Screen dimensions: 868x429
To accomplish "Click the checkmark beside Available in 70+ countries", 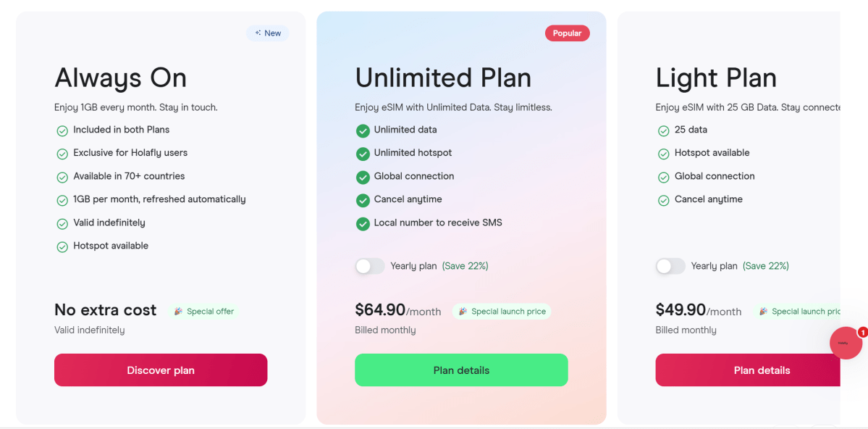I will click(x=62, y=177).
